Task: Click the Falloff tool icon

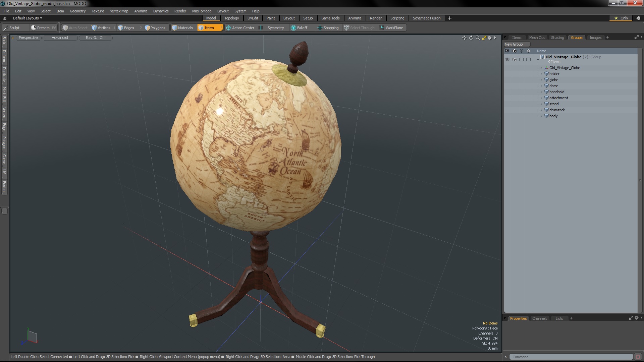Action: (292, 28)
